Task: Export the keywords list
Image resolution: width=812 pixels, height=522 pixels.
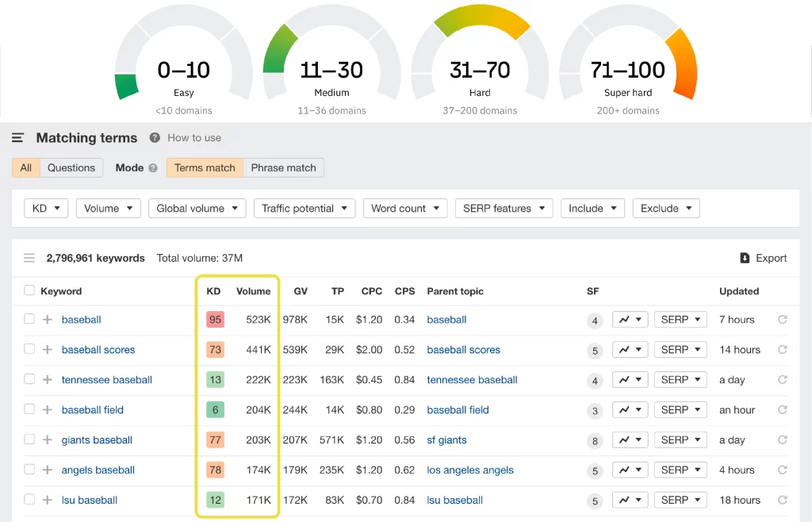Action: click(764, 258)
